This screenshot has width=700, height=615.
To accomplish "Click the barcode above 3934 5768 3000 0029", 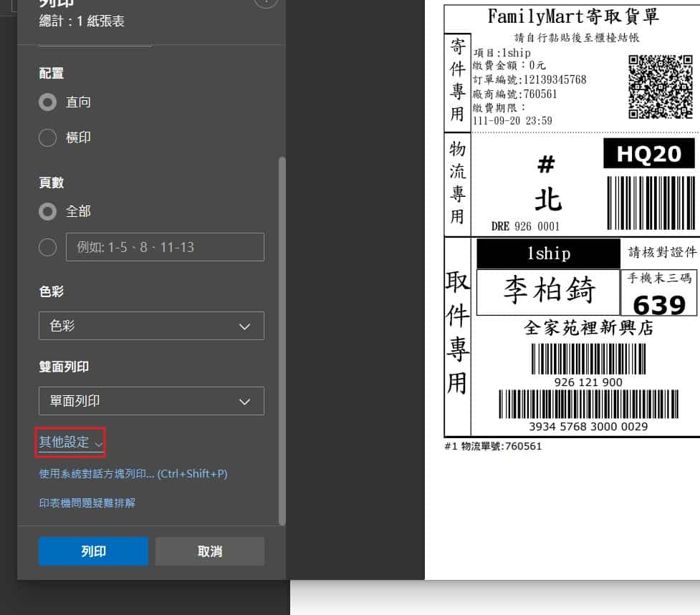I will click(588, 405).
